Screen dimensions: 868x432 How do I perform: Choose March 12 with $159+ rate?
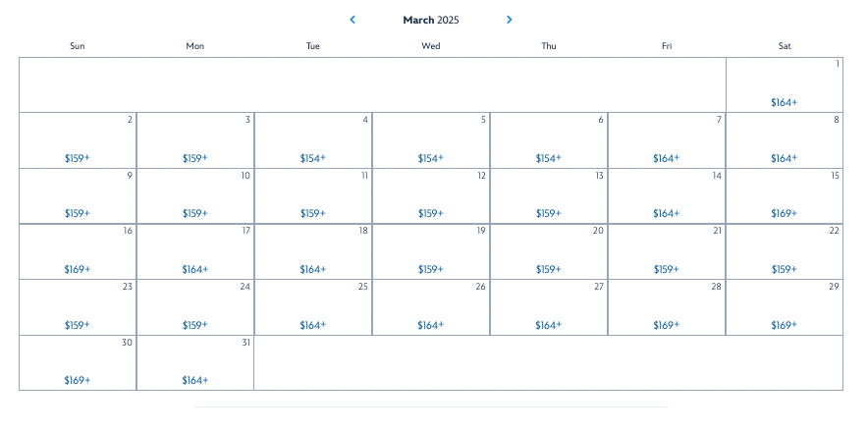click(431, 196)
